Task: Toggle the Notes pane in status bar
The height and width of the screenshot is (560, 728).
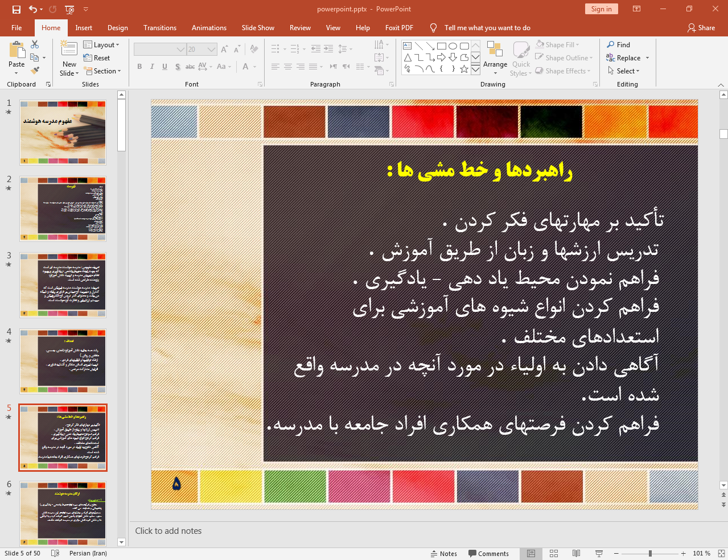Action: 443,554
